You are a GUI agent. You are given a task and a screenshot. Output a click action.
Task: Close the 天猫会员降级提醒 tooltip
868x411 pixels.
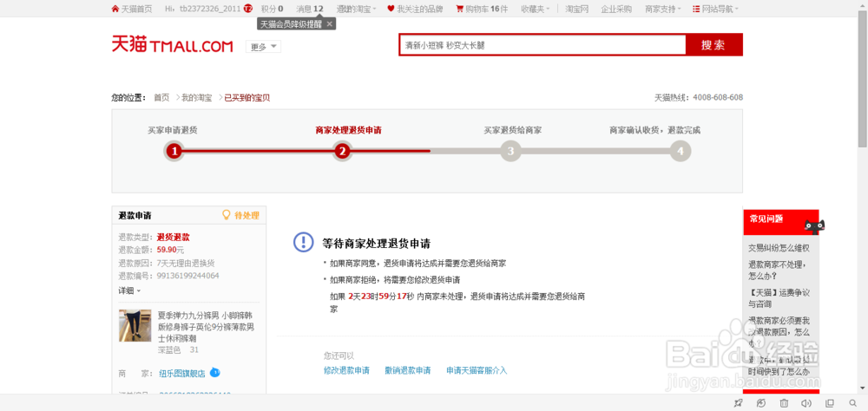pos(329,23)
